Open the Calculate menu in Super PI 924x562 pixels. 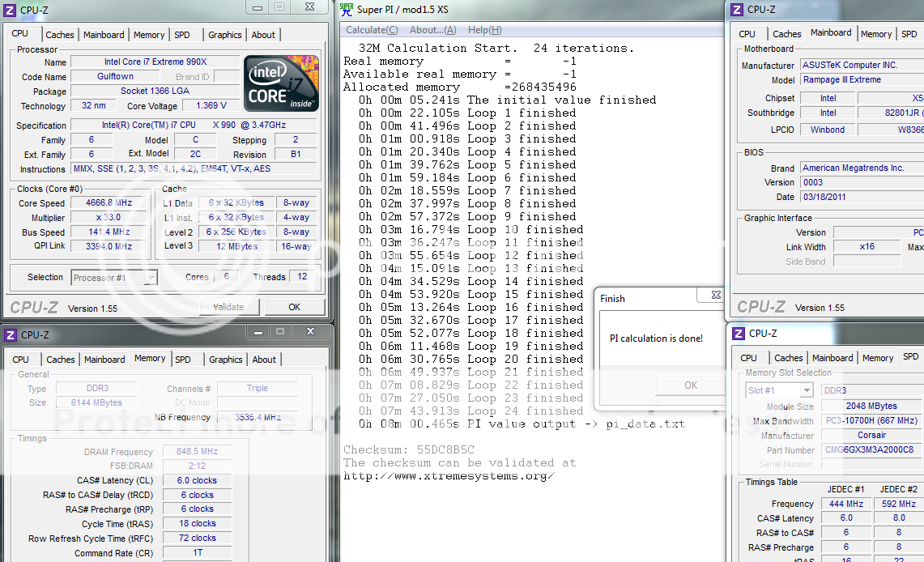[372, 30]
